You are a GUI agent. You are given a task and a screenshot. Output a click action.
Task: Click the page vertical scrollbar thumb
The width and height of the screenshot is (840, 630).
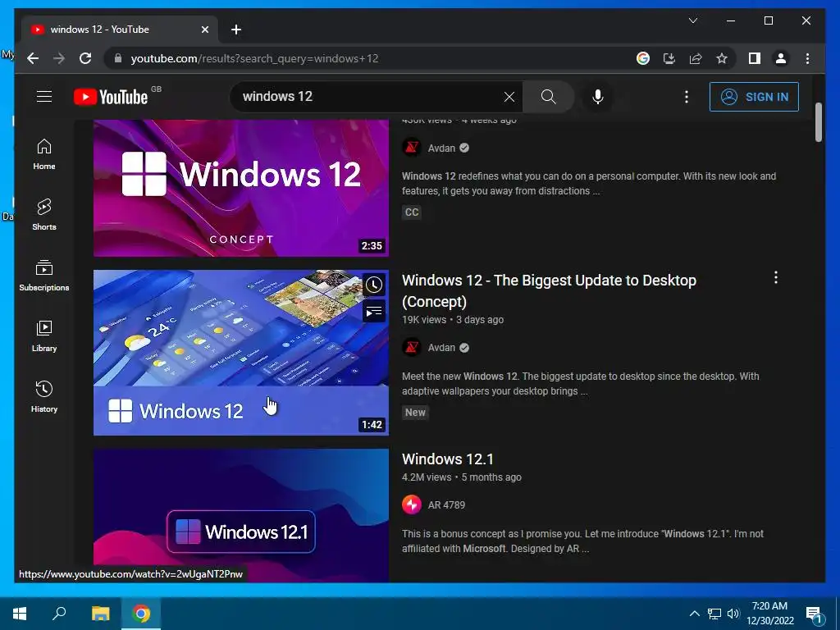pos(819,122)
